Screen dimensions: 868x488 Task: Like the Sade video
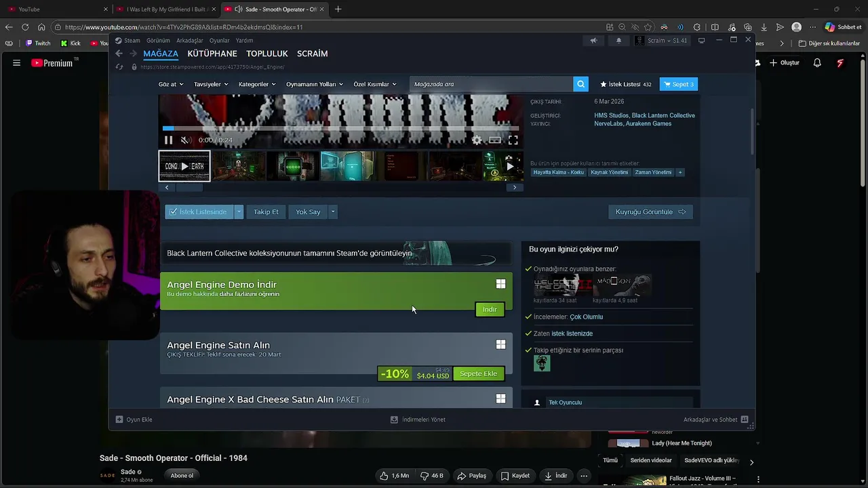pos(395,476)
